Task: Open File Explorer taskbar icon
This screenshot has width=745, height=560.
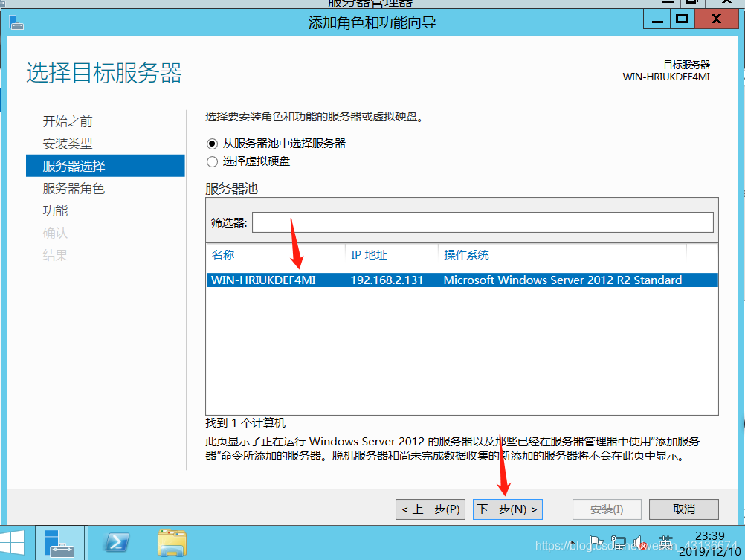Action: (172, 542)
